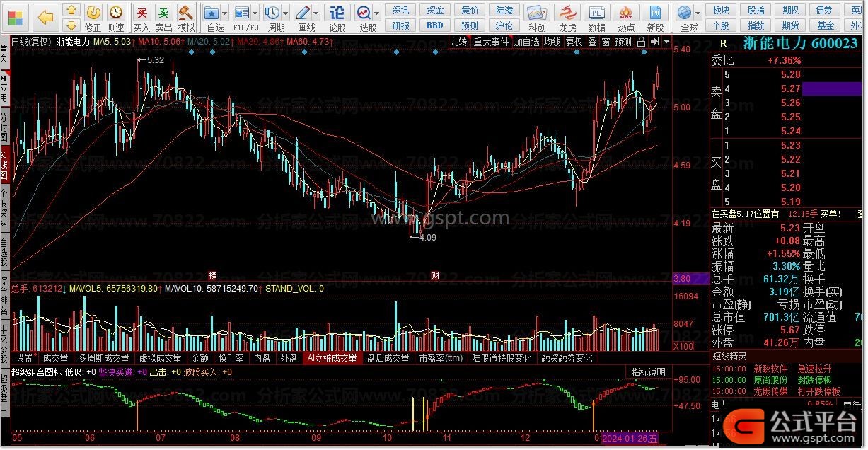The width and height of the screenshot is (868, 450).
Task: Open the 买入 buy icon
Action: click(x=142, y=11)
